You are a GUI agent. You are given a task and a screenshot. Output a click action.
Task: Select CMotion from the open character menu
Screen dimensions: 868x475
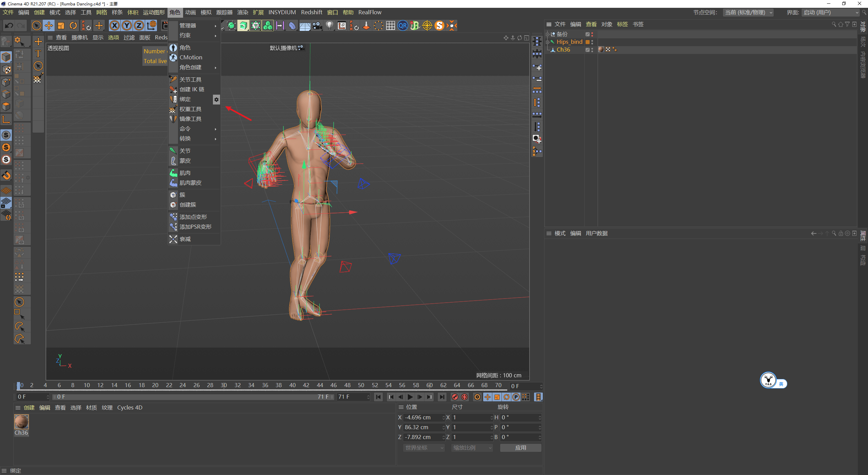tap(191, 57)
